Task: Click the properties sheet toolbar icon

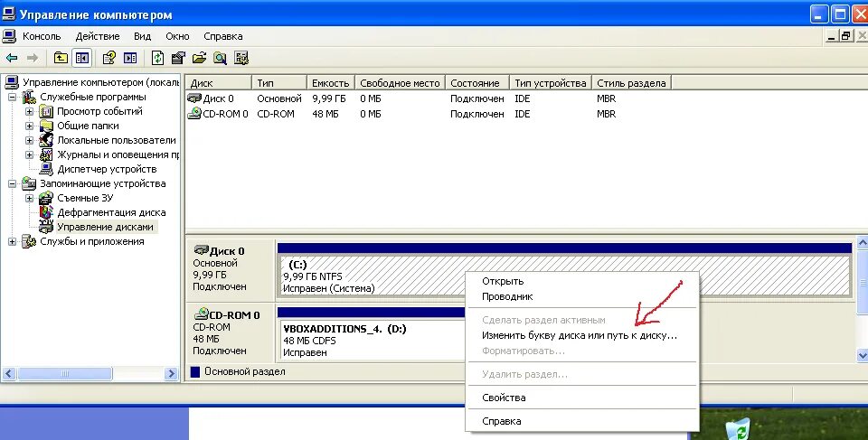Action: tap(178, 58)
